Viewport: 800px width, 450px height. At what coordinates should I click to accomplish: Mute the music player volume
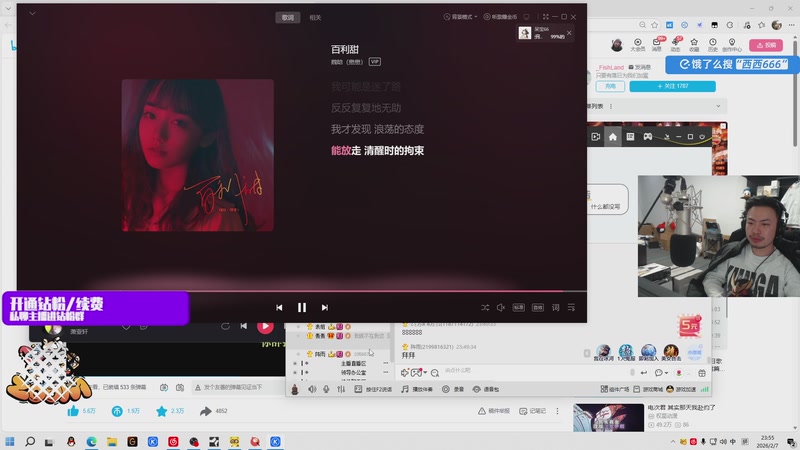(x=501, y=307)
